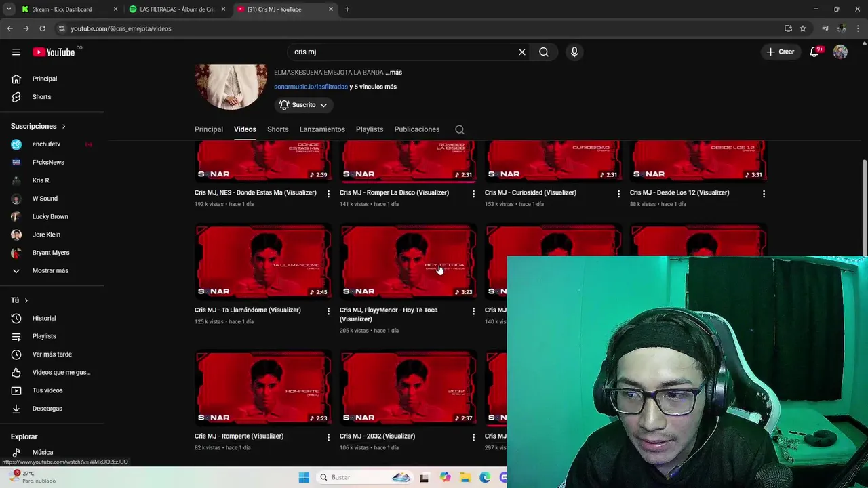The width and height of the screenshot is (868, 488).
Task: Open the weather widget on taskbar
Action: (x=31, y=477)
